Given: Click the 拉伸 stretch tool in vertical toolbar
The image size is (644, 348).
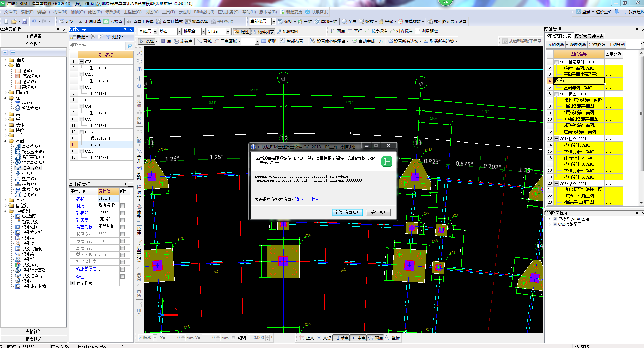Looking at the screenshot, I should point(139,228).
